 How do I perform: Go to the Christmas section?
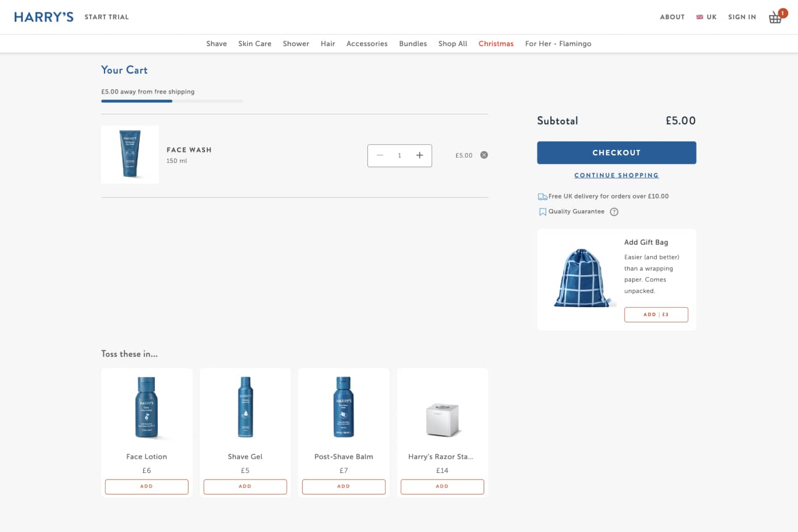(496, 44)
